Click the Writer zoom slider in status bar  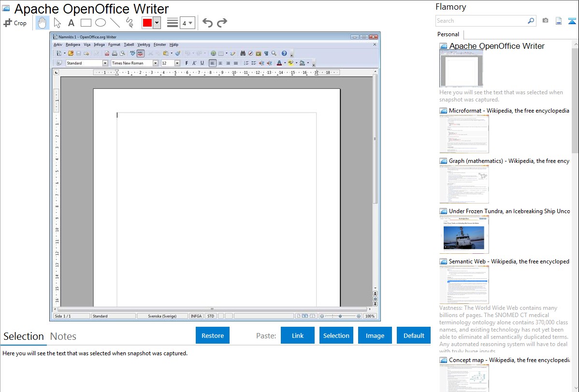tap(340, 316)
